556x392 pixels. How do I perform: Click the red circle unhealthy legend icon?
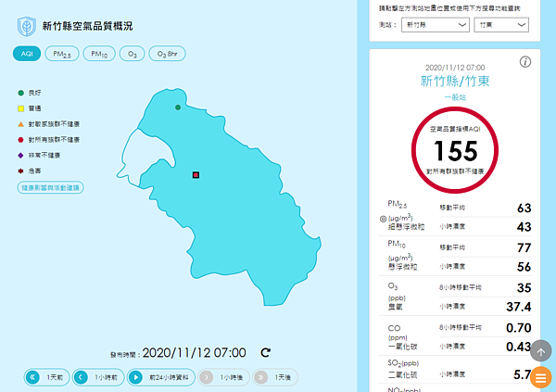[x=21, y=140]
